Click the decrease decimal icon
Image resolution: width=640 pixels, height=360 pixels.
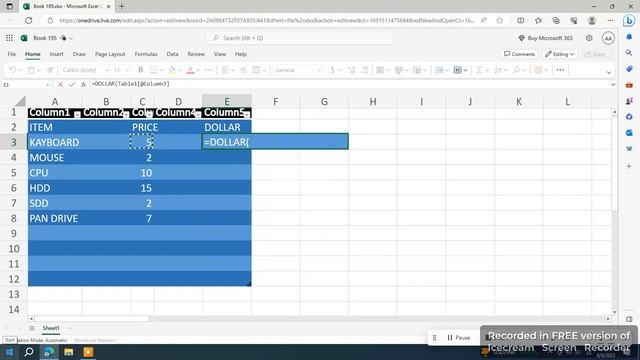point(351,70)
